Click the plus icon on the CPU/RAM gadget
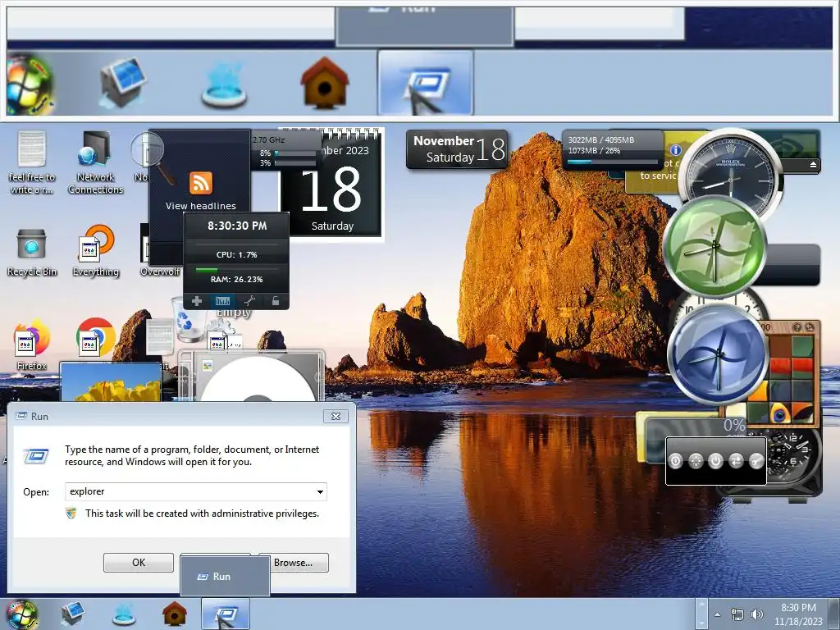 pyautogui.click(x=197, y=301)
